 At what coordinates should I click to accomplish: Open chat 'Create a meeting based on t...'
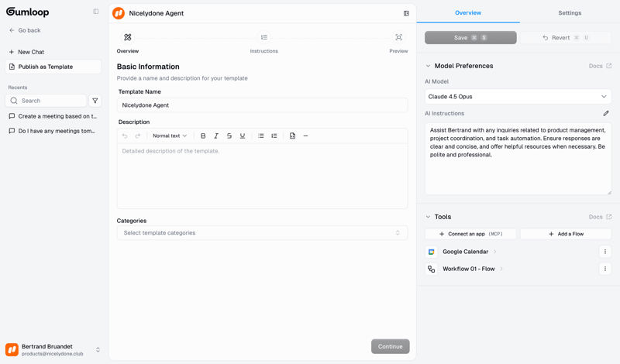(53, 116)
